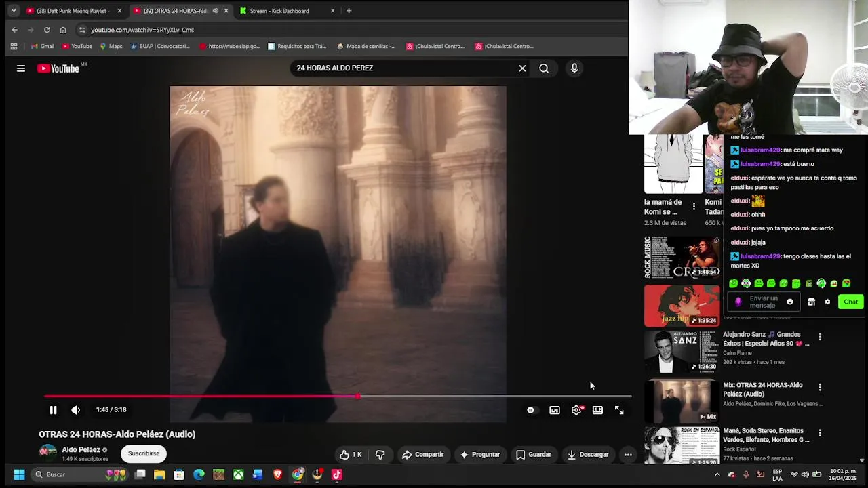The width and height of the screenshot is (868, 488).
Task: Toggle subtitles in the video player
Action: (555, 410)
